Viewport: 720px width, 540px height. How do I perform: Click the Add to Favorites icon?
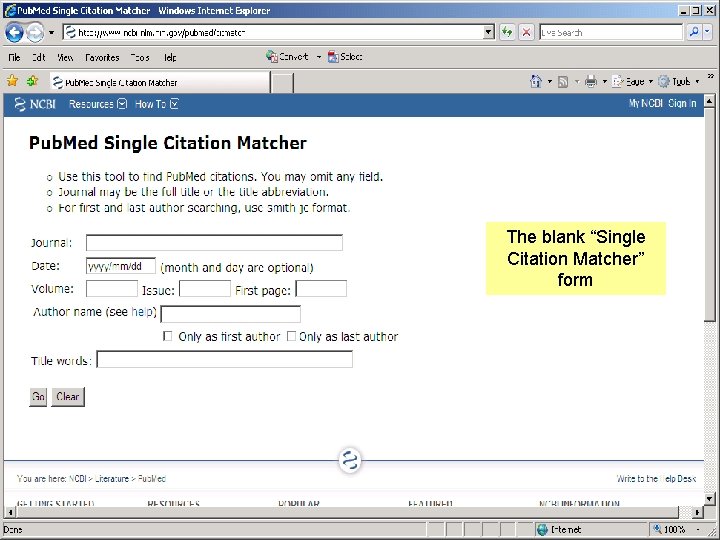tap(32, 81)
